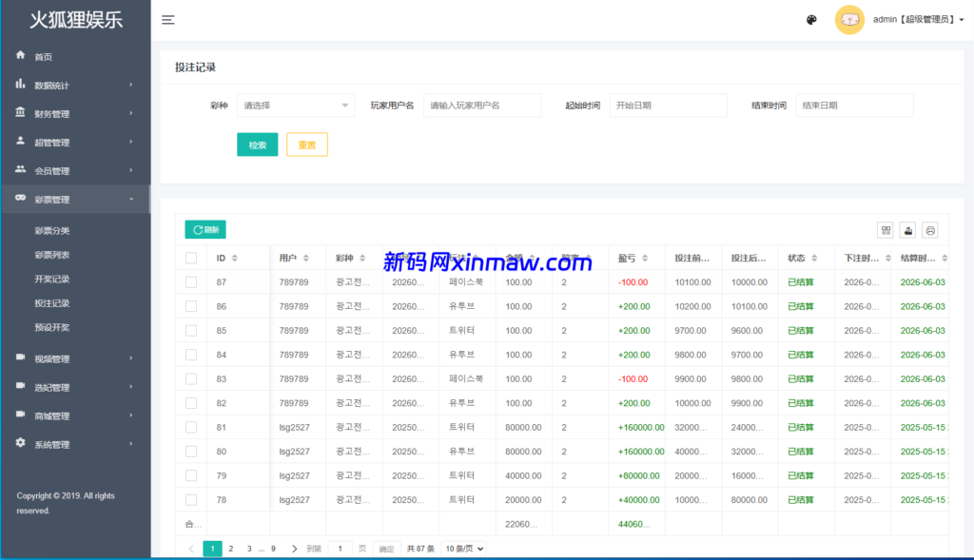The height and width of the screenshot is (560, 974).
Task: Check the select-all header checkbox
Action: 191,259
